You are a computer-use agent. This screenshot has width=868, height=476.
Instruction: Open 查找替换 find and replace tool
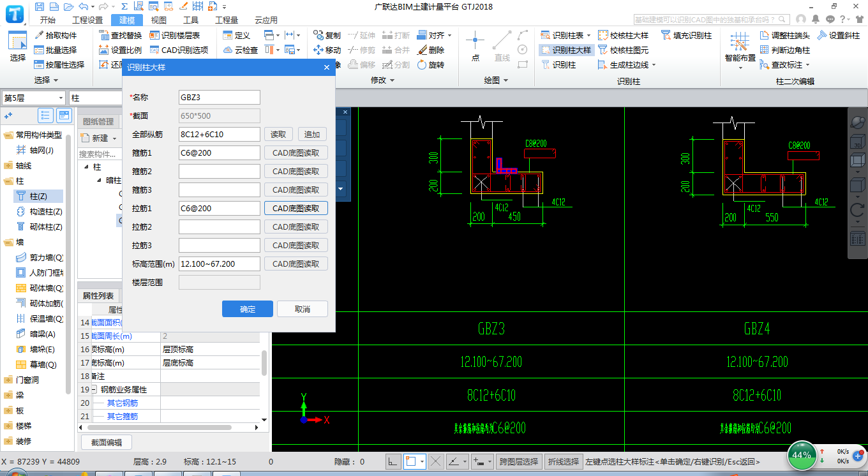(121, 35)
